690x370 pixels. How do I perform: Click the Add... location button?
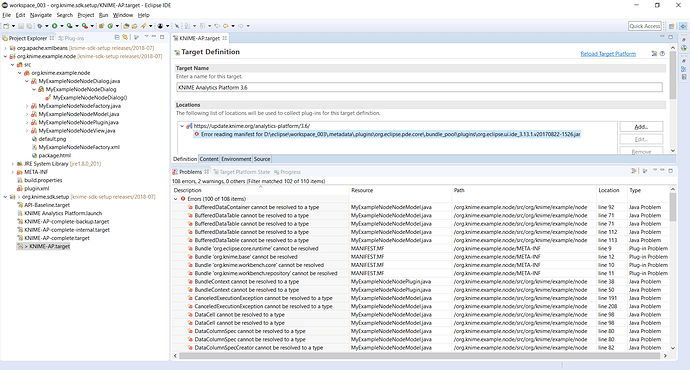(641, 127)
